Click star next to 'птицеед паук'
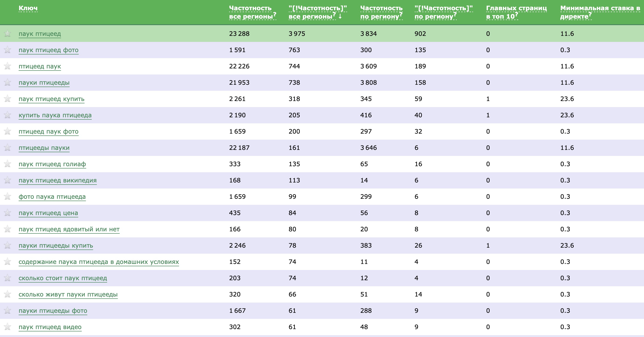Viewport: 644px width, 337px height. pos(7,66)
